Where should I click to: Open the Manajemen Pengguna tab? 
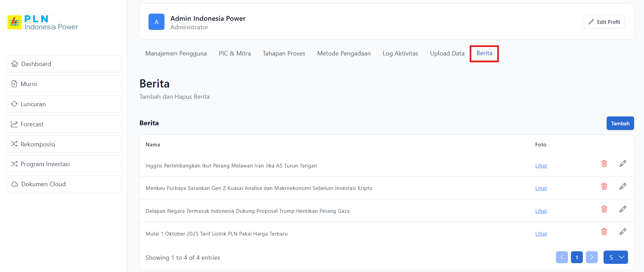[176, 53]
